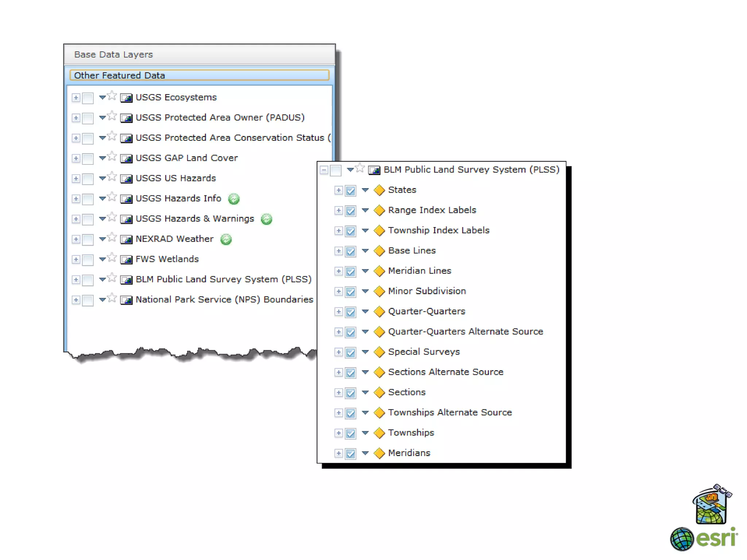Click the Esri globe logo
747x560 pixels.
pos(681,539)
